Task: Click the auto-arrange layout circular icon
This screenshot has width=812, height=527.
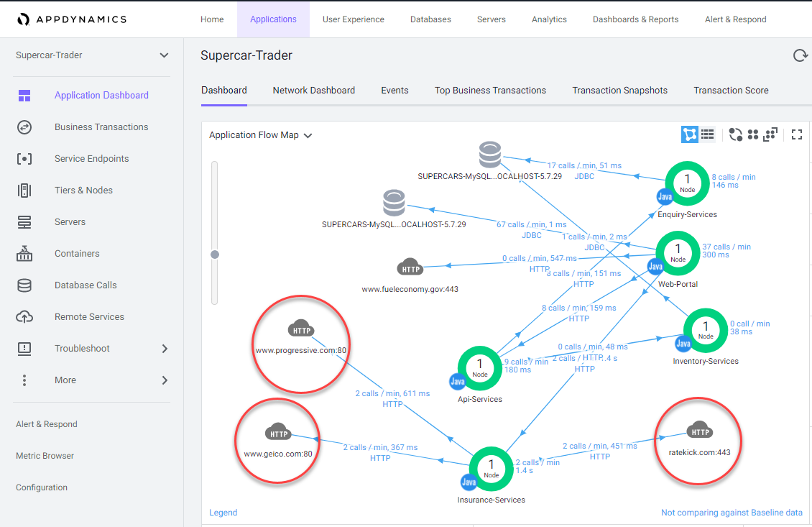Action: [x=735, y=134]
